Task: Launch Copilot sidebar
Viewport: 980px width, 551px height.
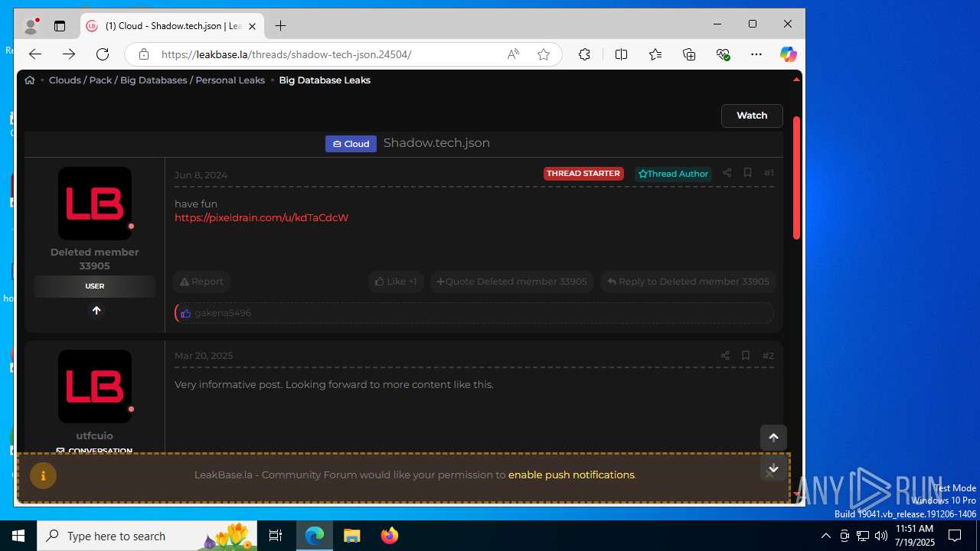Action: click(x=788, y=54)
